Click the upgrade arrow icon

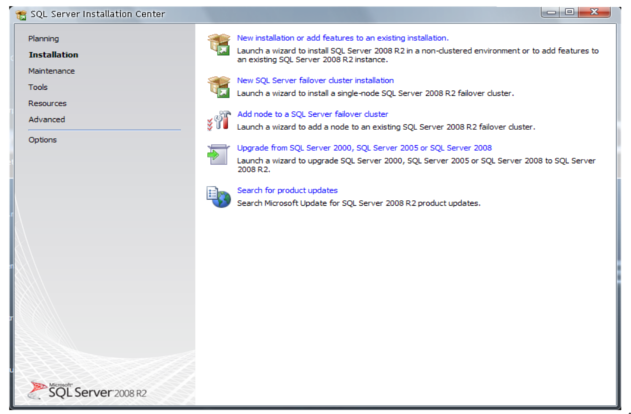click(218, 154)
